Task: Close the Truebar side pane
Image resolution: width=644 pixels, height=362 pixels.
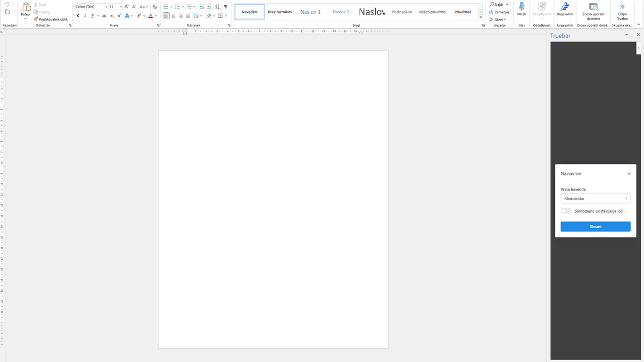Action: [638, 35]
